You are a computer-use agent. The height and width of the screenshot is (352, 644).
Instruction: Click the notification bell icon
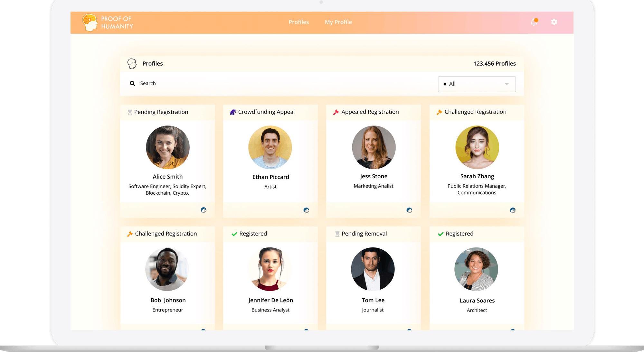click(534, 22)
